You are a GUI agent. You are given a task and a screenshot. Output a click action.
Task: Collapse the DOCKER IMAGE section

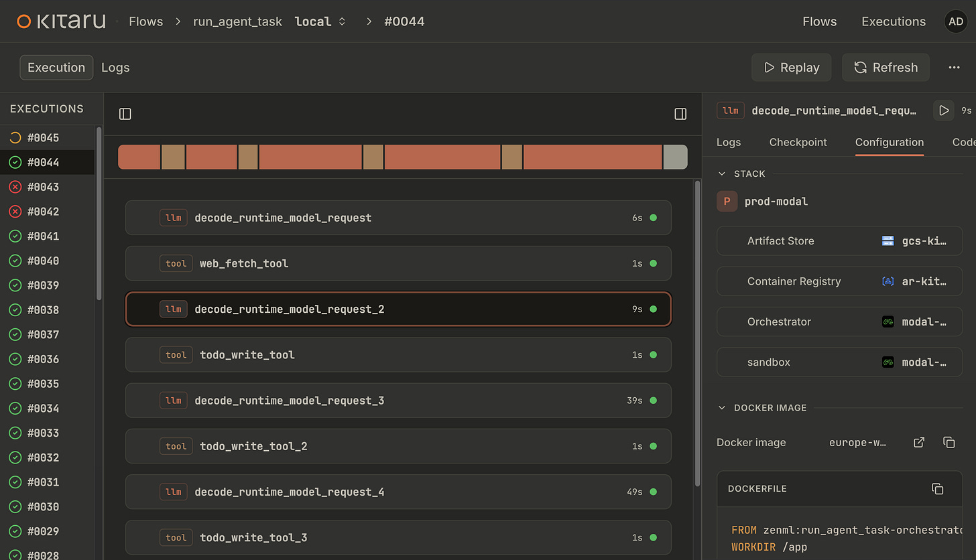point(722,407)
